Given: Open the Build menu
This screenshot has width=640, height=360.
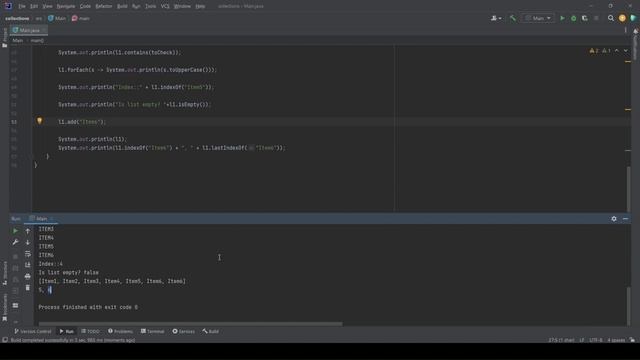Looking at the screenshot, I should pyautogui.click(x=122, y=6).
